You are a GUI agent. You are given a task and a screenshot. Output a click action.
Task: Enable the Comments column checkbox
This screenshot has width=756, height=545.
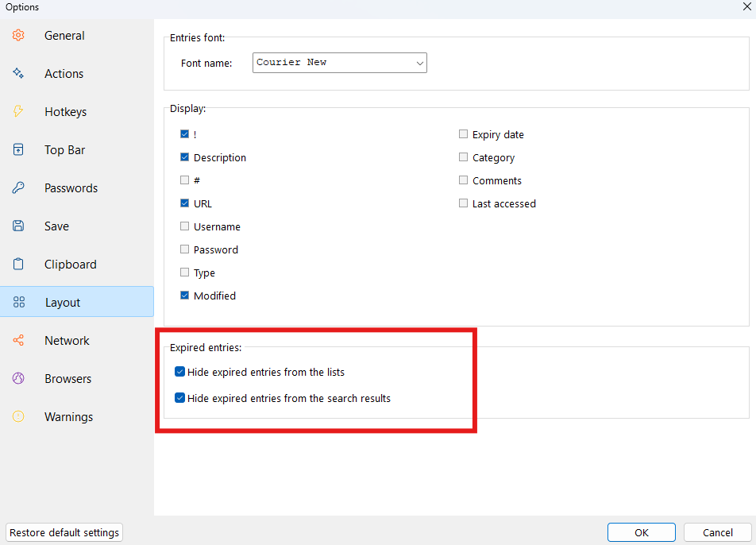tap(463, 180)
